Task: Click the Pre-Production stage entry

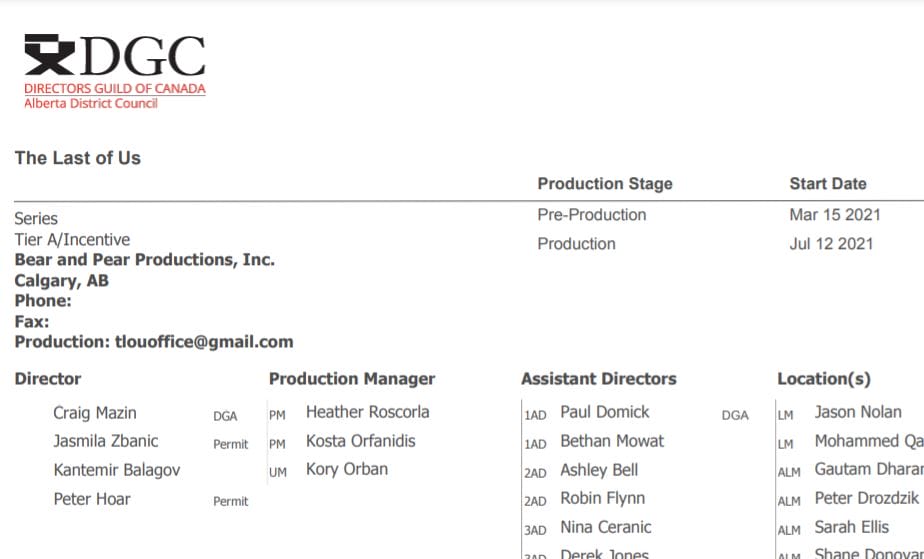Action: (x=592, y=215)
